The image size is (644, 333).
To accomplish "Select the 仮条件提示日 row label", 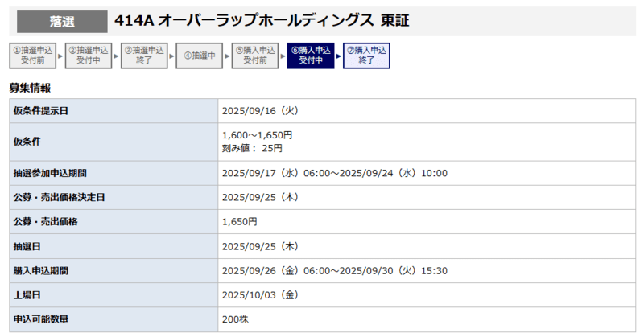I will [41, 111].
